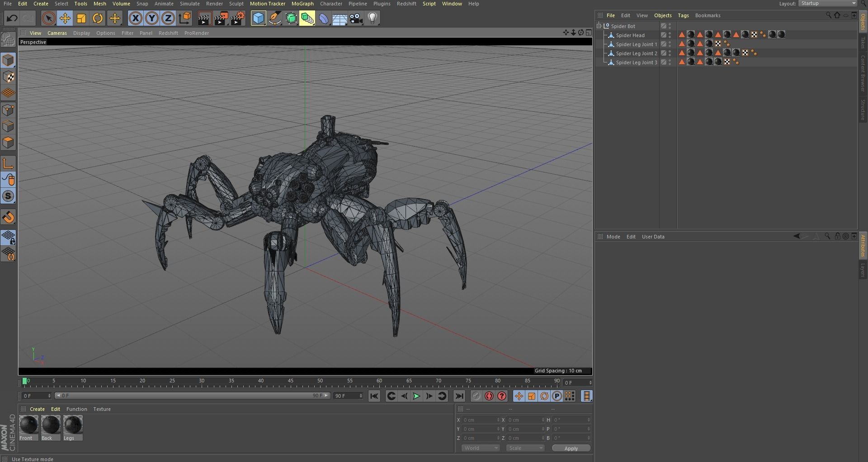Toggle Enable Snap icon
The height and width of the screenshot is (462, 868).
(8, 217)
